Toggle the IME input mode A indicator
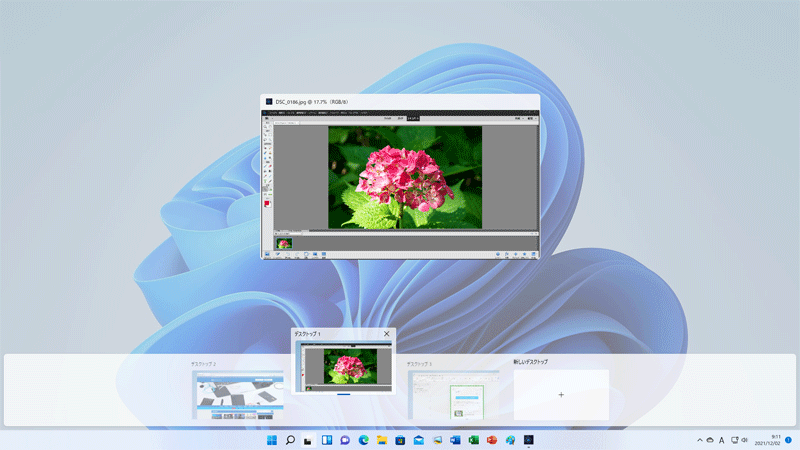The image size is (800, 450). [x=721, y=440]
